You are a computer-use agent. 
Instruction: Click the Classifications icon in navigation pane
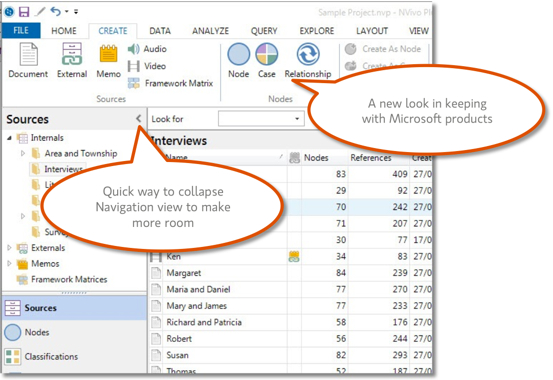point(13,357)
